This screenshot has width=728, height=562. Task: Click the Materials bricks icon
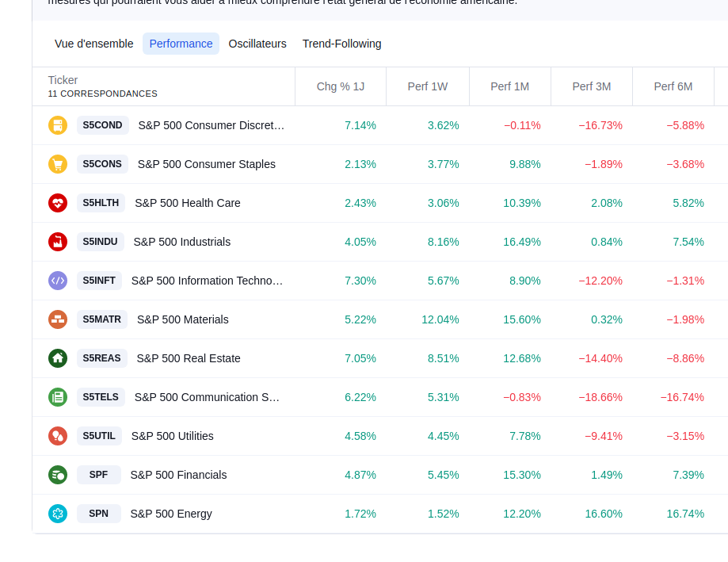coord(58,319)
